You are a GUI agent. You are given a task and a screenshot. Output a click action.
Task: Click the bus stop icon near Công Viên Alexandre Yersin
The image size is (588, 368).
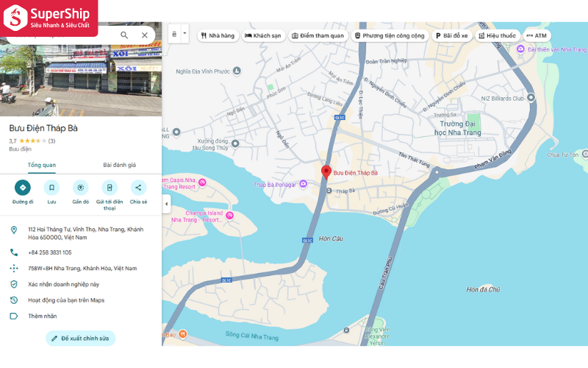point(346,330)
